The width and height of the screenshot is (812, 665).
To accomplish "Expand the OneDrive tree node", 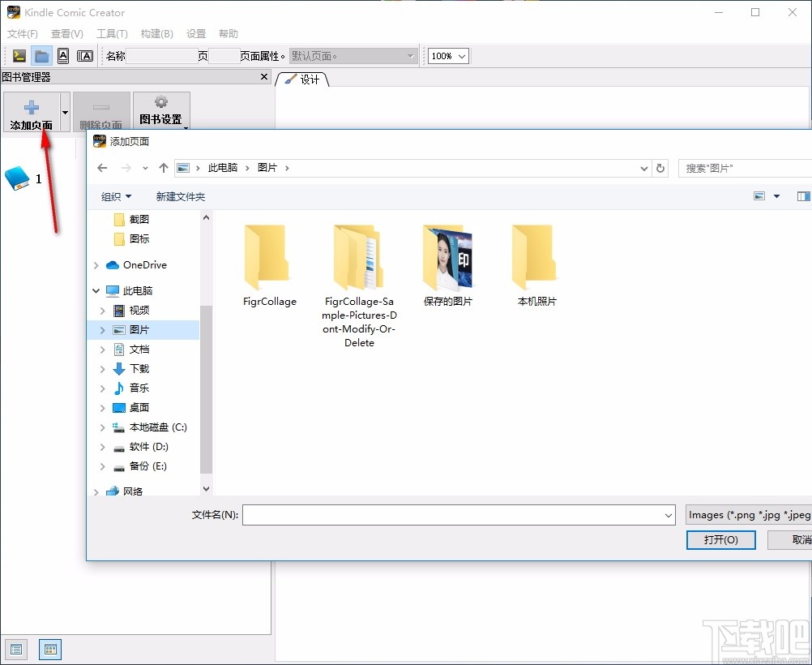I will coord(96,265).
